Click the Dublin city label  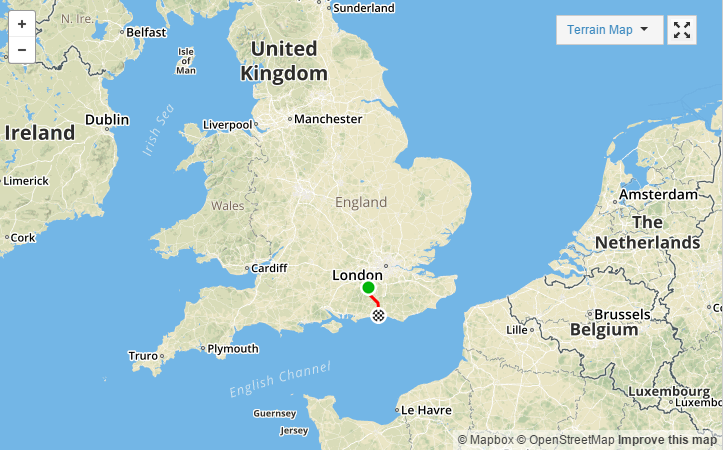tap(107, 119)
